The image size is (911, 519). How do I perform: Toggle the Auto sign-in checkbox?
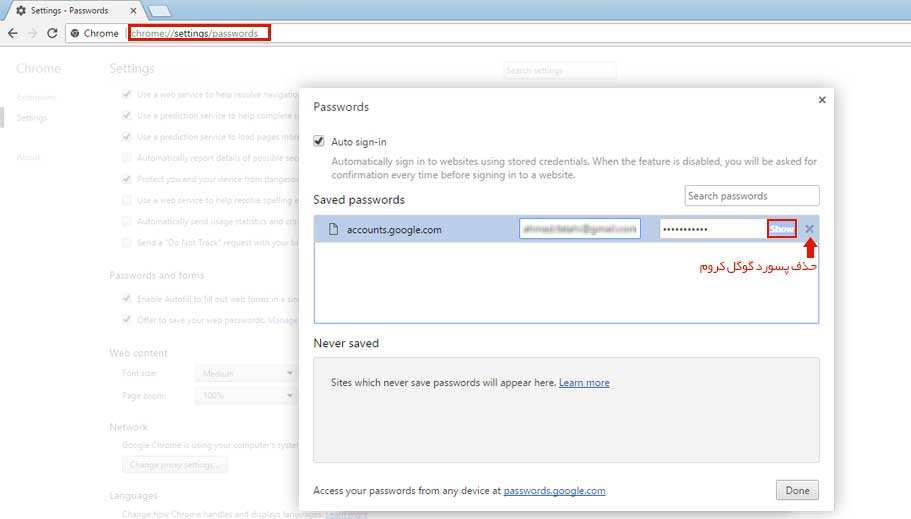[318, 141]
